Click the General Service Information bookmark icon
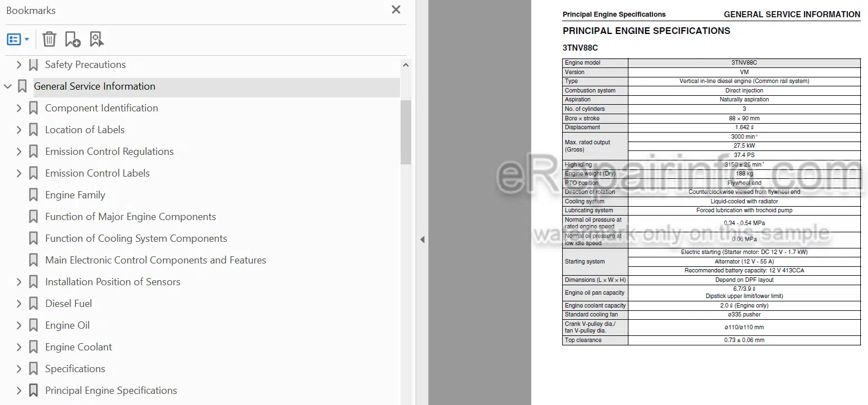The width and height of the screenshot is (868, 405). (22, 86)
